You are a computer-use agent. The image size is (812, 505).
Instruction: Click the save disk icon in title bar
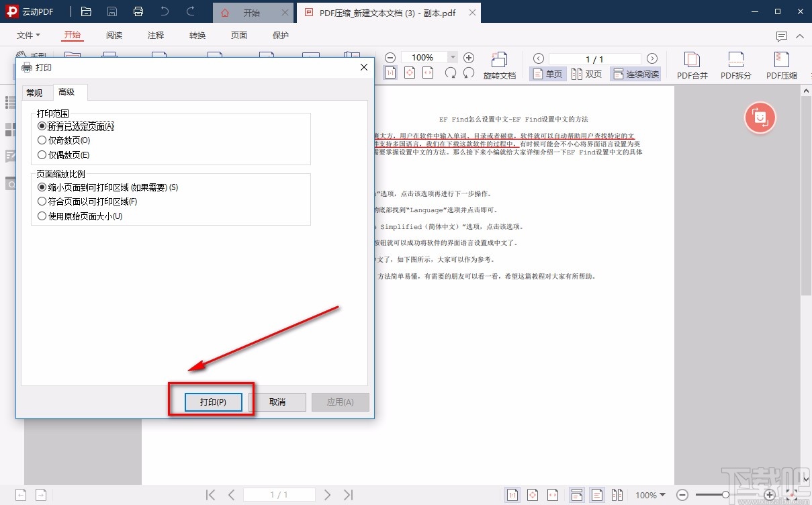112,11
